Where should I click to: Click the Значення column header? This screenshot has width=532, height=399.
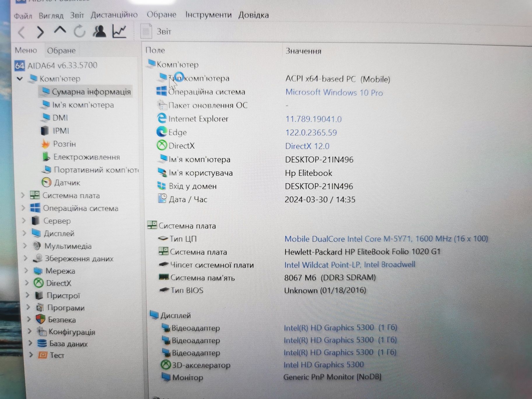coord(303,51)
